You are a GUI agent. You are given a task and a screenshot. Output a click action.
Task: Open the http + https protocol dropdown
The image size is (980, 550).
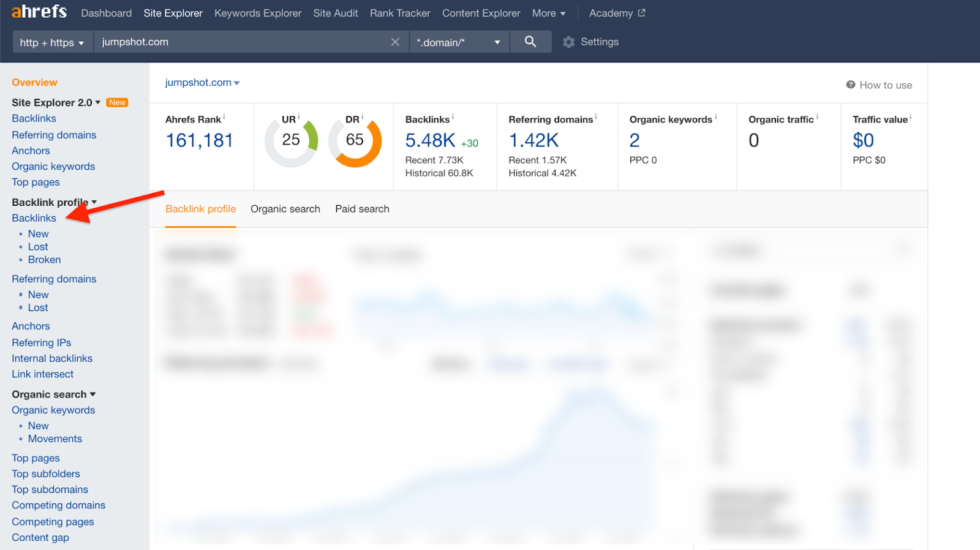click(x=52, y=42)
